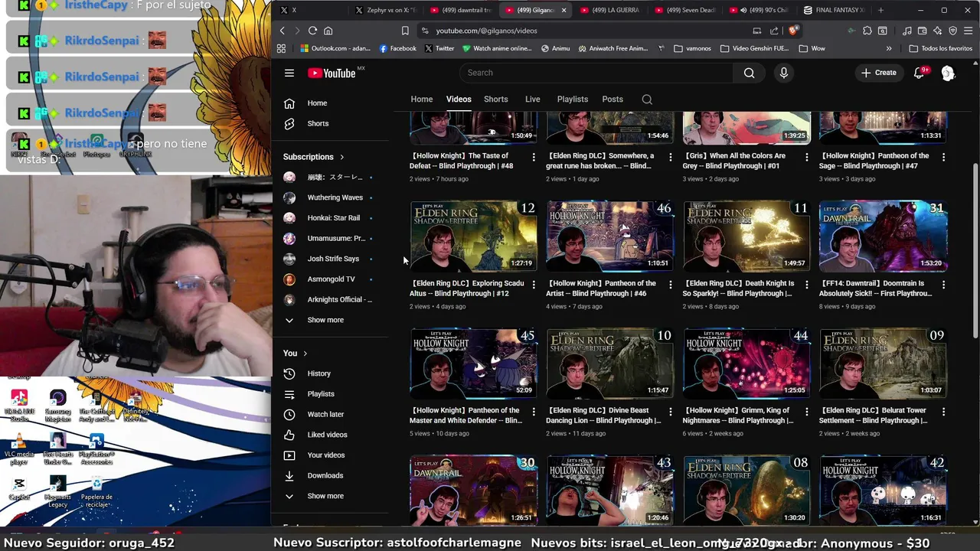The height and width of the screenshot is (551, 980).
Task: Click the page vertical scrollbar thumb
Action: [x=975, y=249]
